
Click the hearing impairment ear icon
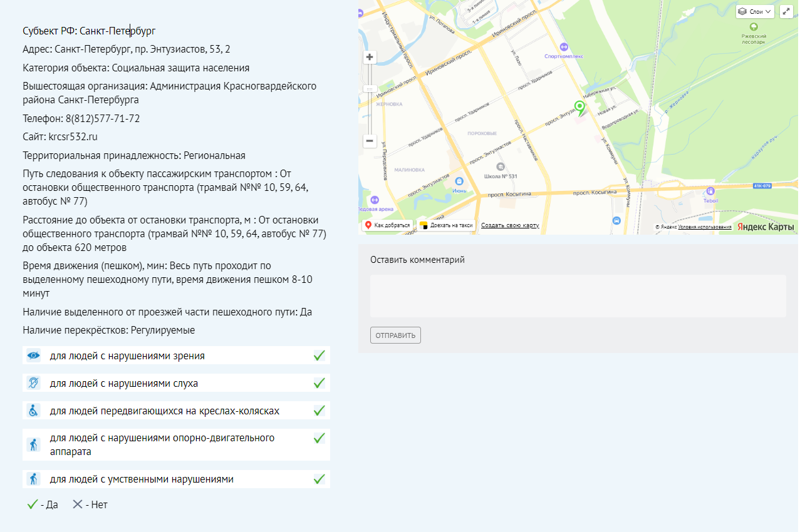pyautogui.click(x=33, y=382)
